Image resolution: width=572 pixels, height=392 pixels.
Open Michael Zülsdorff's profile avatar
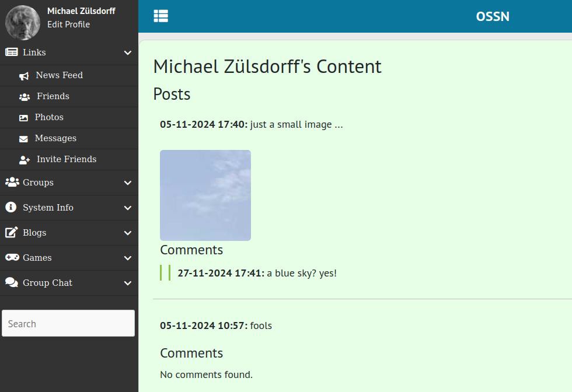pyautogui.click(x=22, y=22)
